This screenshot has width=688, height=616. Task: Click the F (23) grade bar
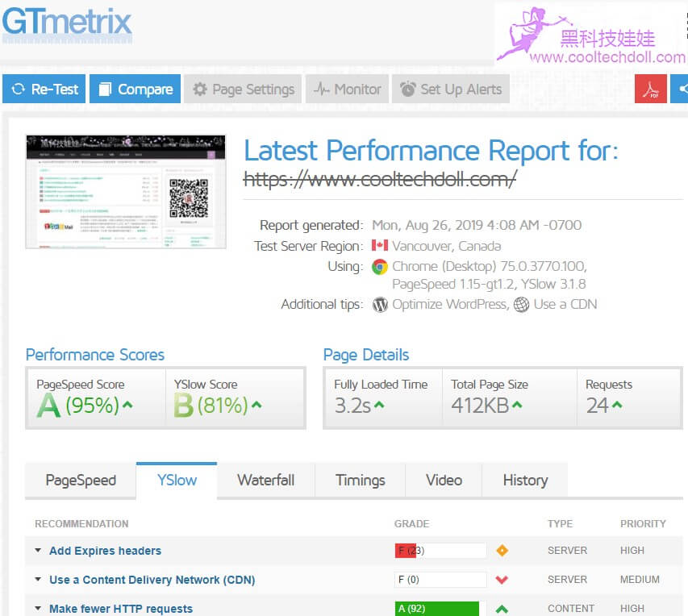tap(440, 551)
